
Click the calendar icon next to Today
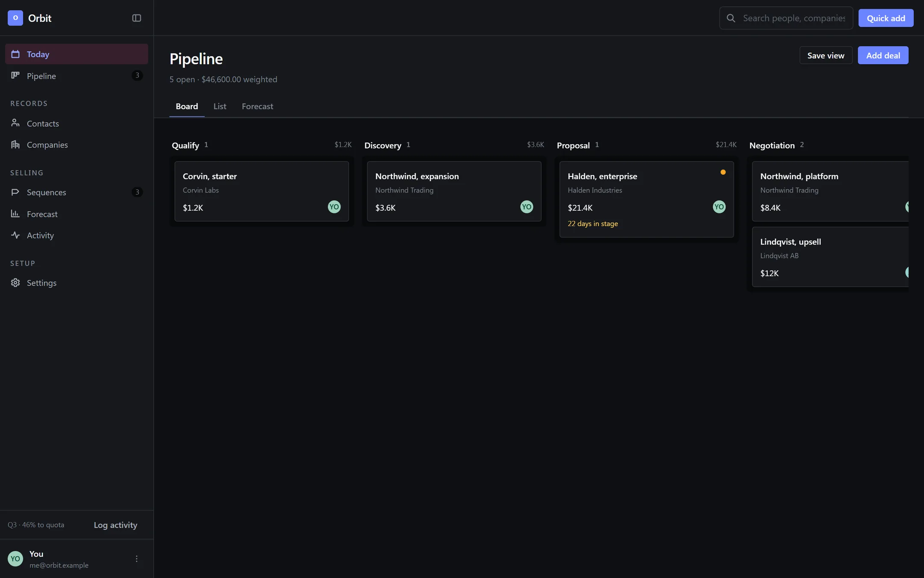(x=15, y=54)
